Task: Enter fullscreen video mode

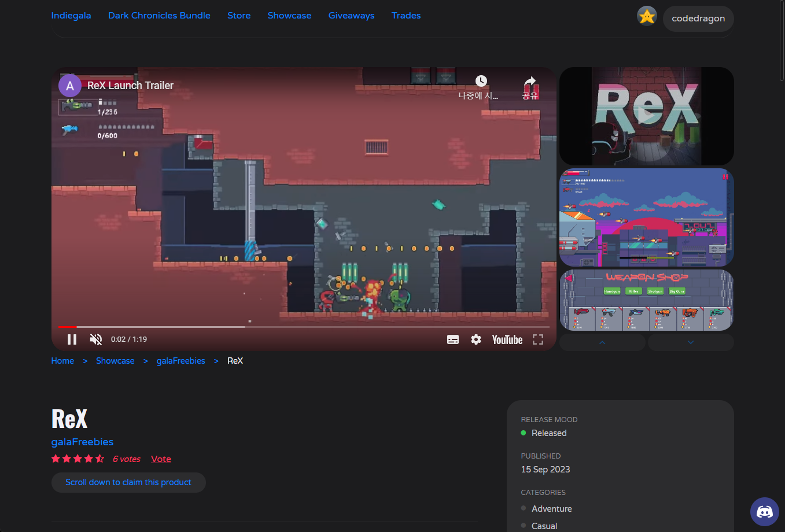Action: (538, 339)
